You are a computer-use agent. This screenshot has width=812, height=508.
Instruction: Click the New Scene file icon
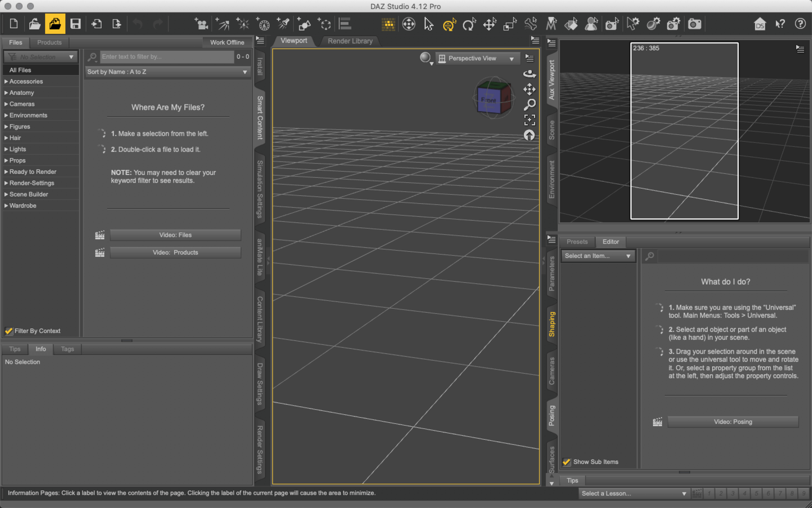pos(14,24)
